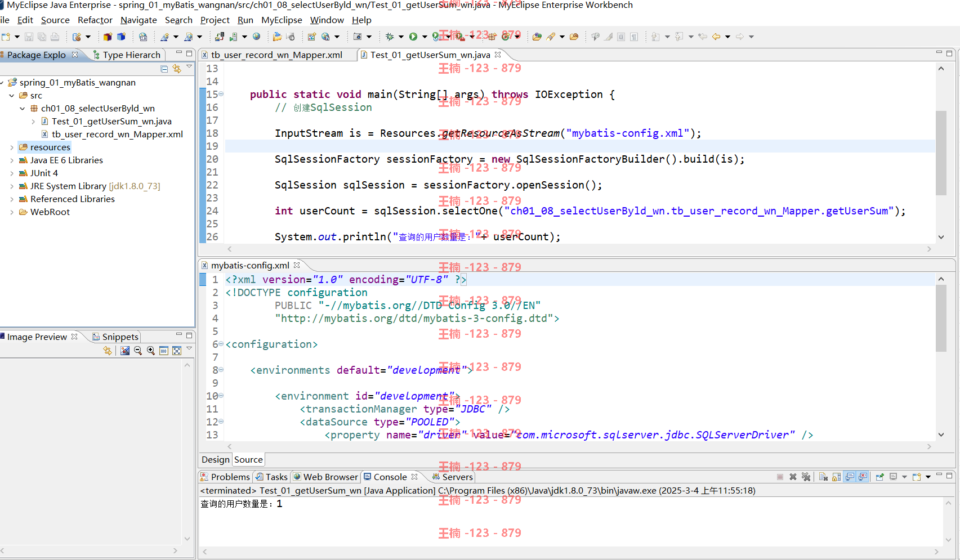The height and width of the screenshot is (560, 960).
Task: Click Collapse All in Package Explorer
Action: 164,69
